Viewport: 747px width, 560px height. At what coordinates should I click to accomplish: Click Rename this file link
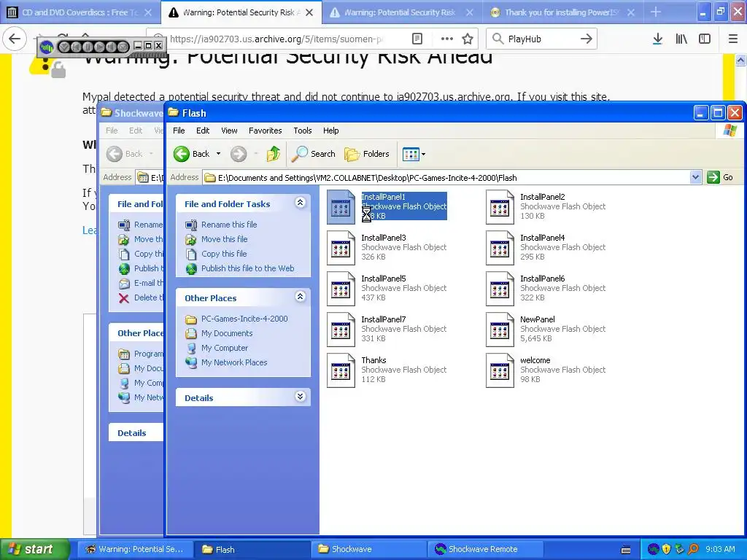pos(229,225)
